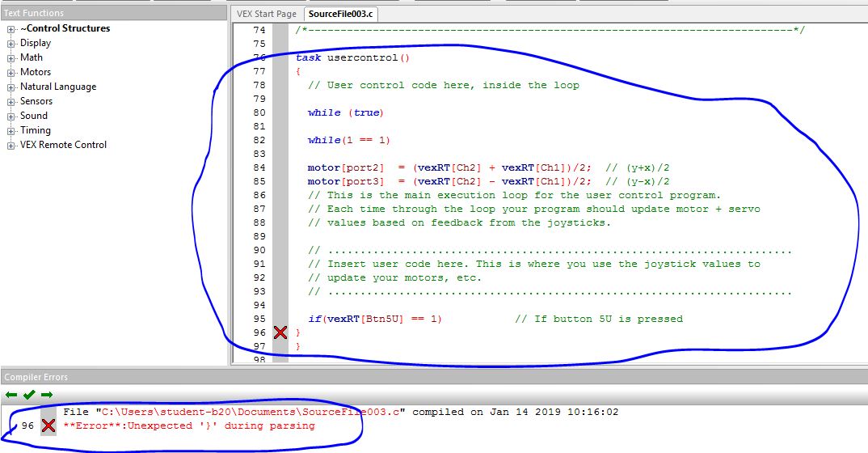Expand the Natural Language tree node
The height and width of the screenshot is (453, 868).
(x=11, y=87)
